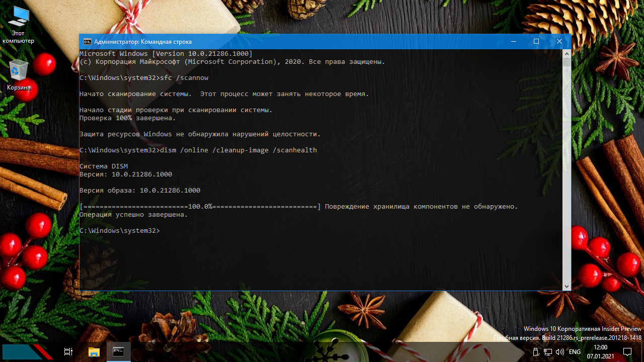Viewport: 644px width, 362px height.
Task: Click the 'sfc /scannow' command line
Action: [x=144, y=78]
